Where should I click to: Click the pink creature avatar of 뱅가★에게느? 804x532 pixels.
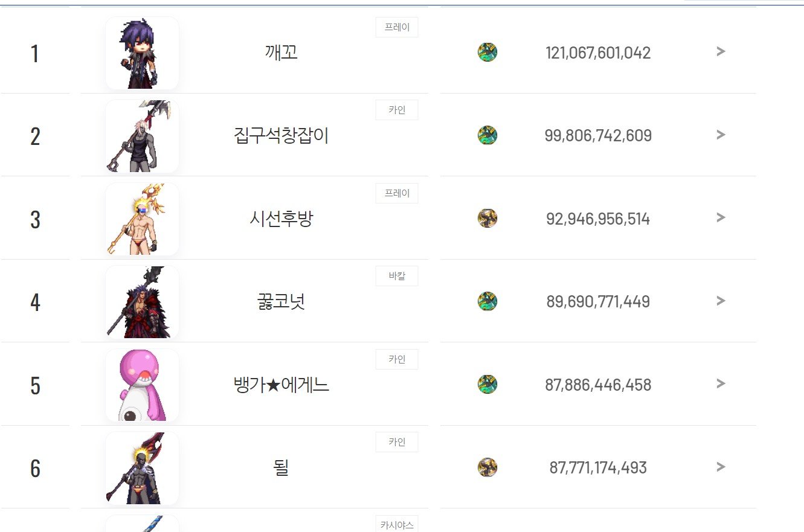pyautogui.click(x=142, y=384)
